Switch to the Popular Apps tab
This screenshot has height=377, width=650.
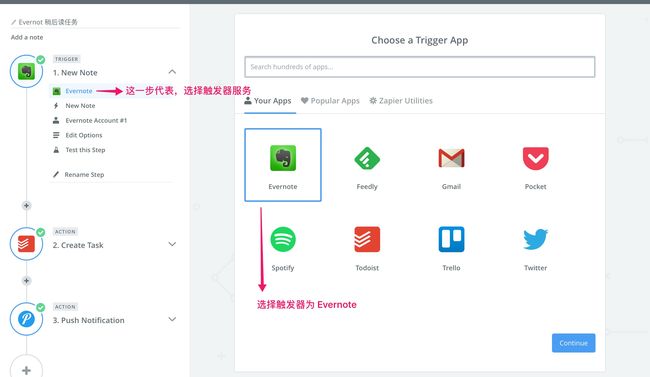point(330,101)
